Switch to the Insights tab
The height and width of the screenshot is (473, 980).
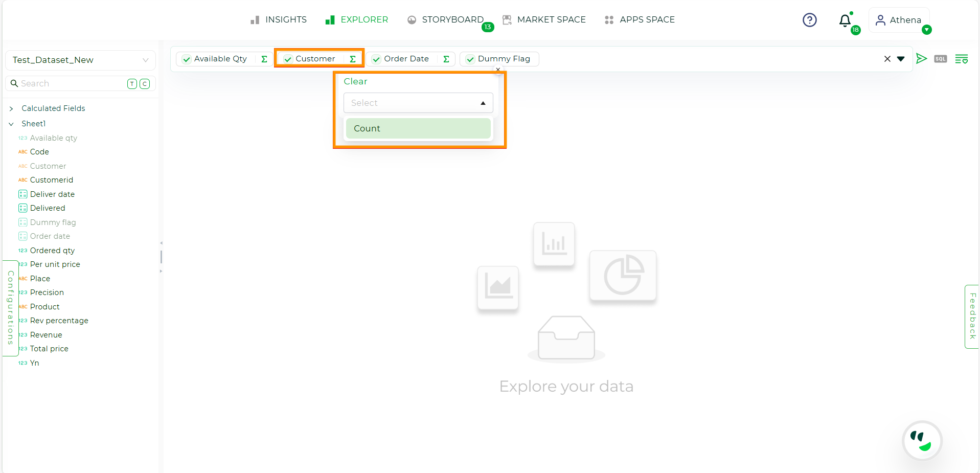279,20
